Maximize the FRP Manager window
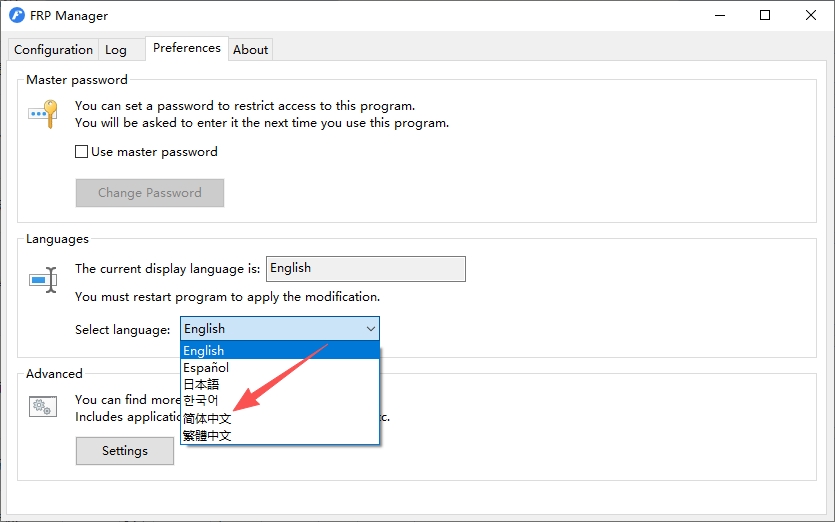Screen dimensions: 835x522 point(765,15)
